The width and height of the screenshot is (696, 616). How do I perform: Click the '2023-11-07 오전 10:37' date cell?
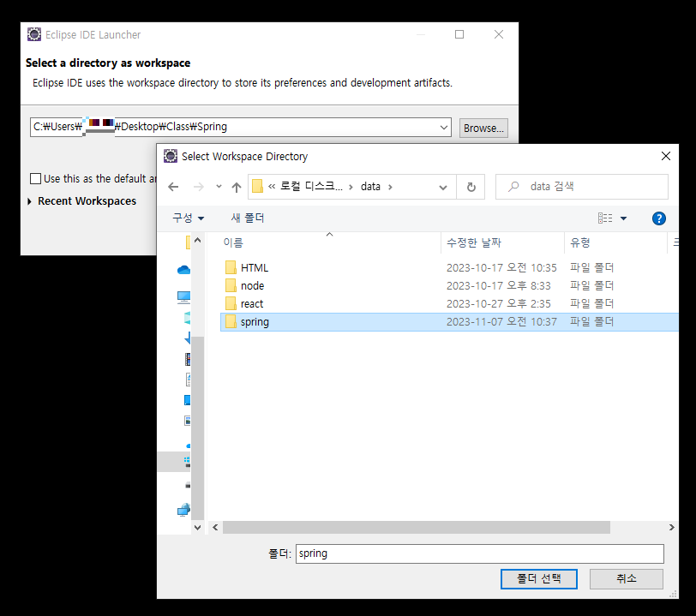click(x=501, y=322)
